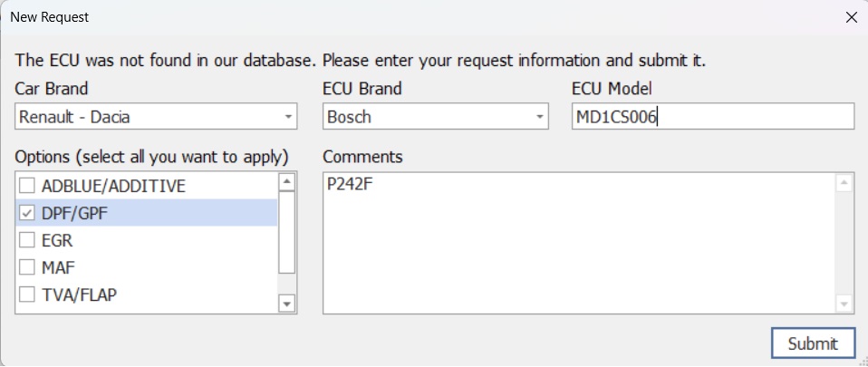Open the Car Brand dropdown
Viewport: 868px width, 367px height.
coord(288,117)
